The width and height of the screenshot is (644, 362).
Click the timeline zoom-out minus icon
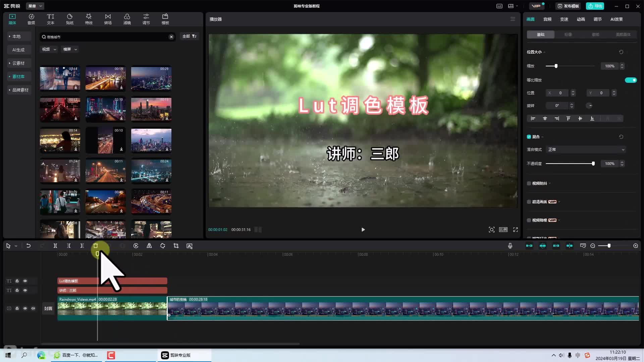[x=593, y=246]
